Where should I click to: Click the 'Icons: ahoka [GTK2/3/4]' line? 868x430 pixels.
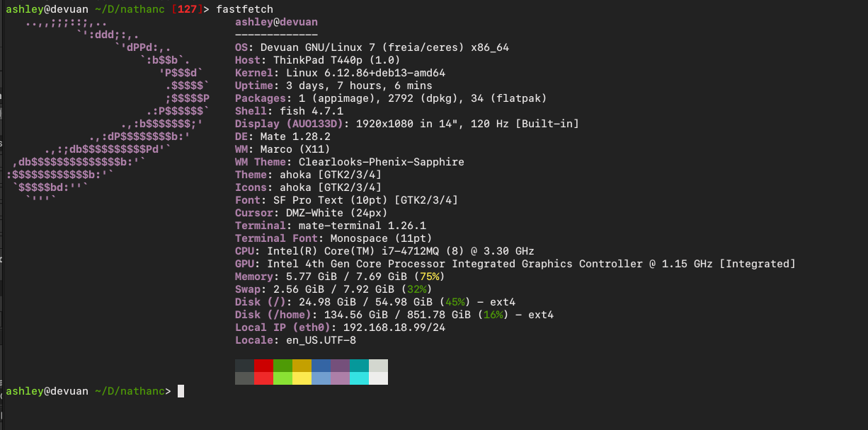click(308, 187)
